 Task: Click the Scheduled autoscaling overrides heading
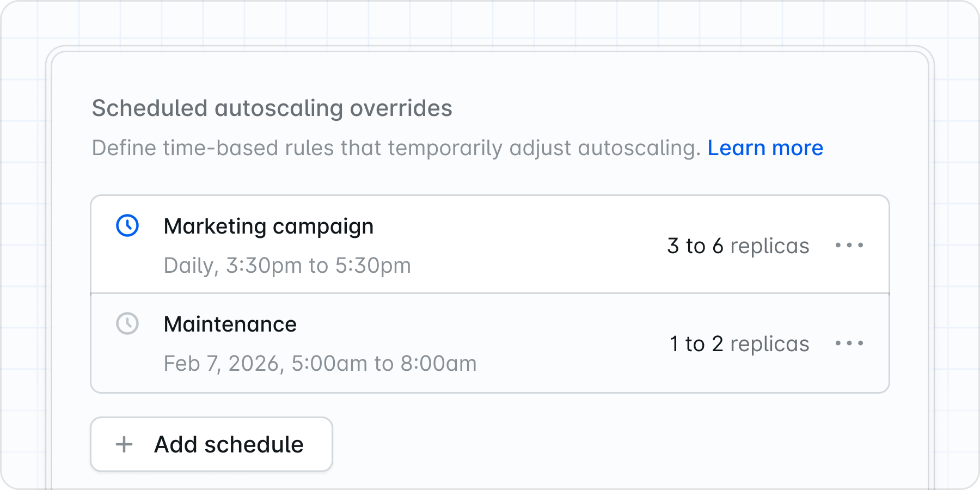point(272,107)
